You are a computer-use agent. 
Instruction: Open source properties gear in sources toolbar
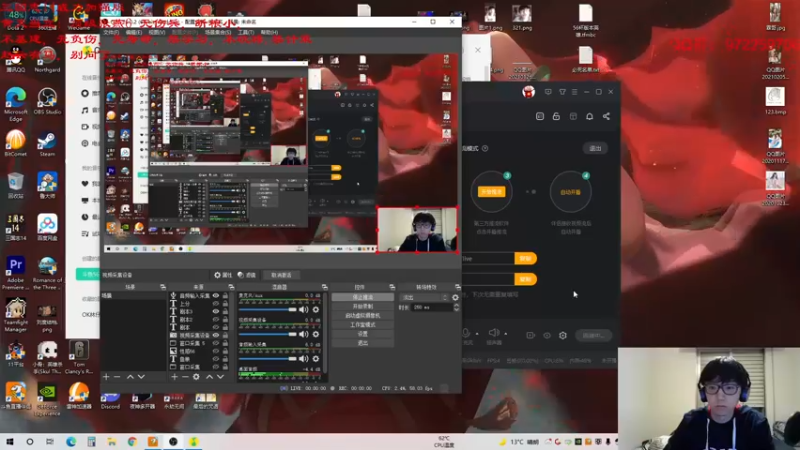click(196, 377)
